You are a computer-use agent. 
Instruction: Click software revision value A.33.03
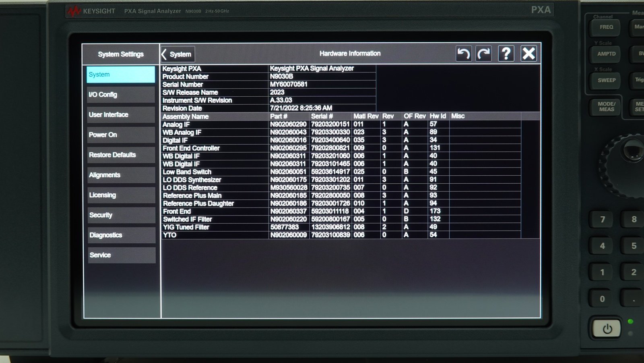281,100
